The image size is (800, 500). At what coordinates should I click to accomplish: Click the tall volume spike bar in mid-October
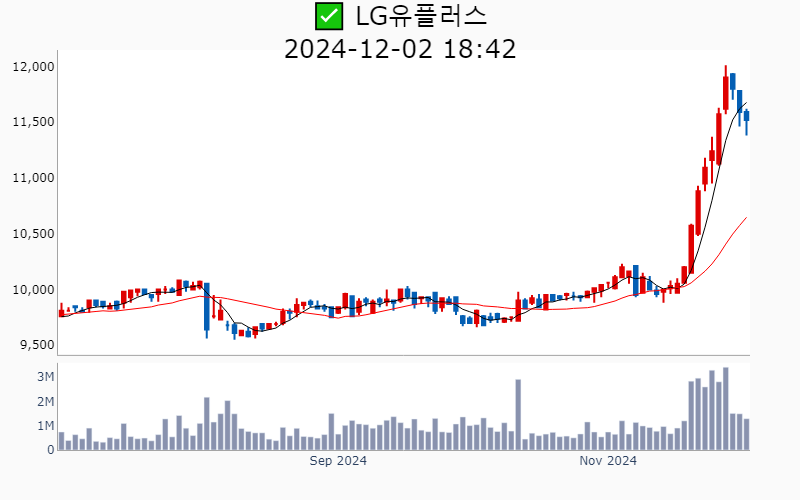(x=518, y=415)
